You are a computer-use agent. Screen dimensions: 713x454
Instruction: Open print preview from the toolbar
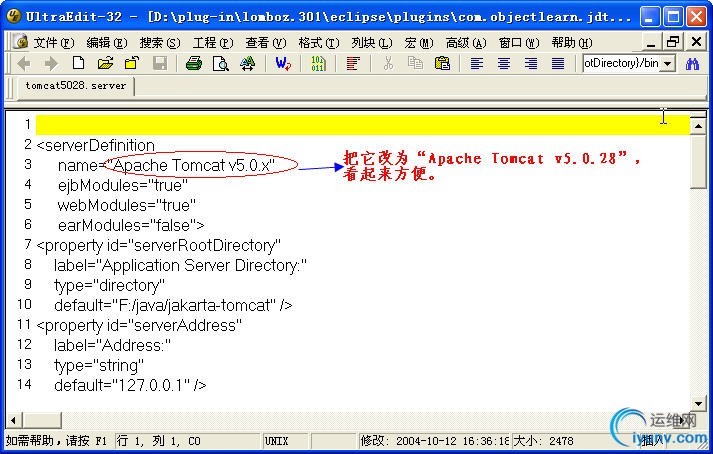coord(221,63)
